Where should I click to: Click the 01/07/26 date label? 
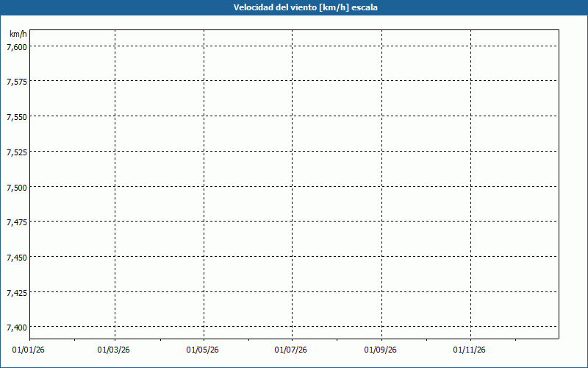pos(292,350)
